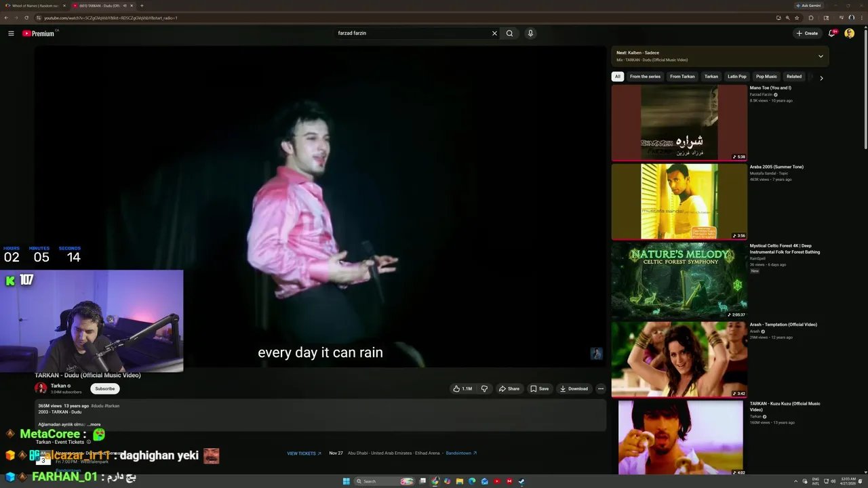Dislike the video with thumbs-down icon
Image resolution: width=868 pixels, height=488 pixels.
484,389
